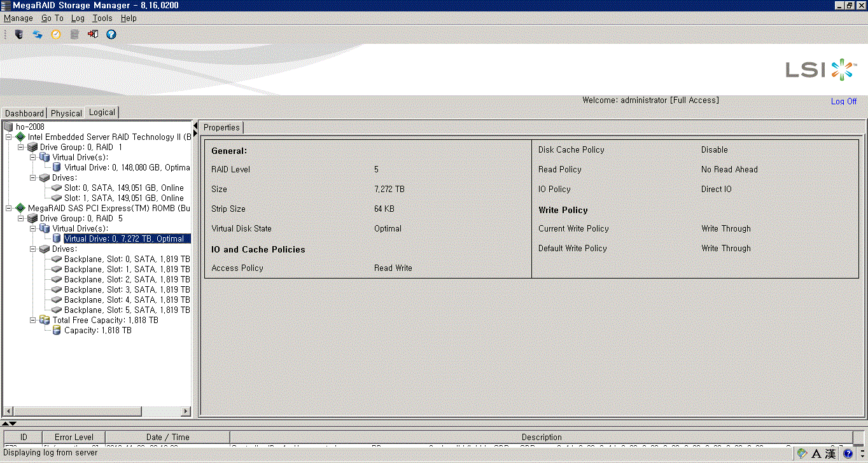Switch to the Physical tab
This screenshot has height=463, width=868.
pyautogui.click(x=66, y=113)
